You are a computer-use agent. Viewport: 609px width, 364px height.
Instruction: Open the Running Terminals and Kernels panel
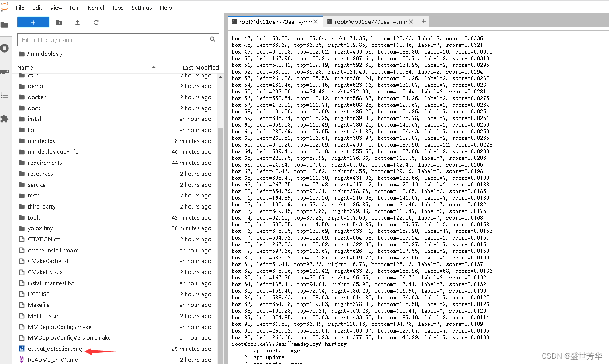[5, 48]
